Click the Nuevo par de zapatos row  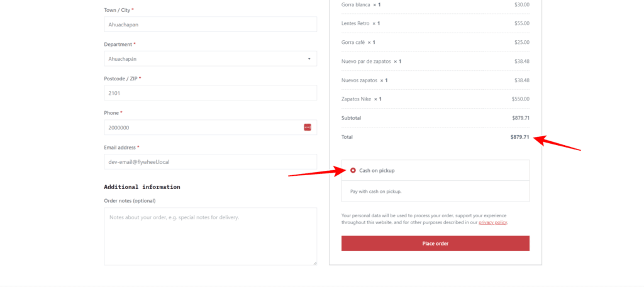pos(435,61)
